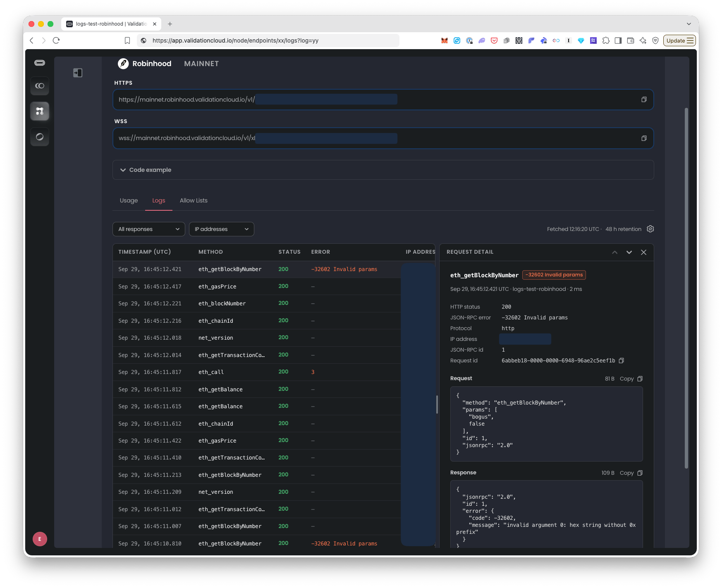Open the IP addresses dropdown
This screenshot has width=722, height=588.
(222, 229)
